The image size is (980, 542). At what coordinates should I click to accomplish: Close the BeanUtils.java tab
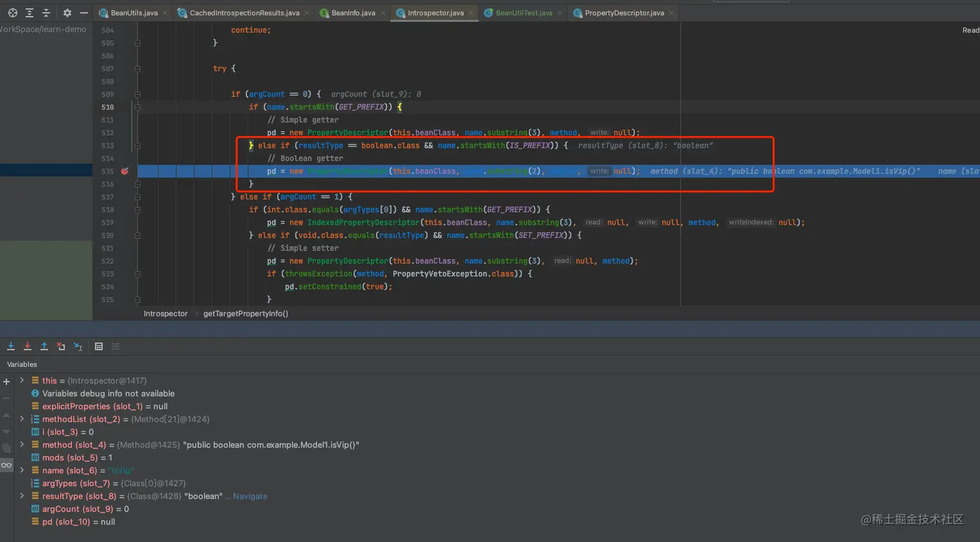pyautogui.click(x=166, y=13)
